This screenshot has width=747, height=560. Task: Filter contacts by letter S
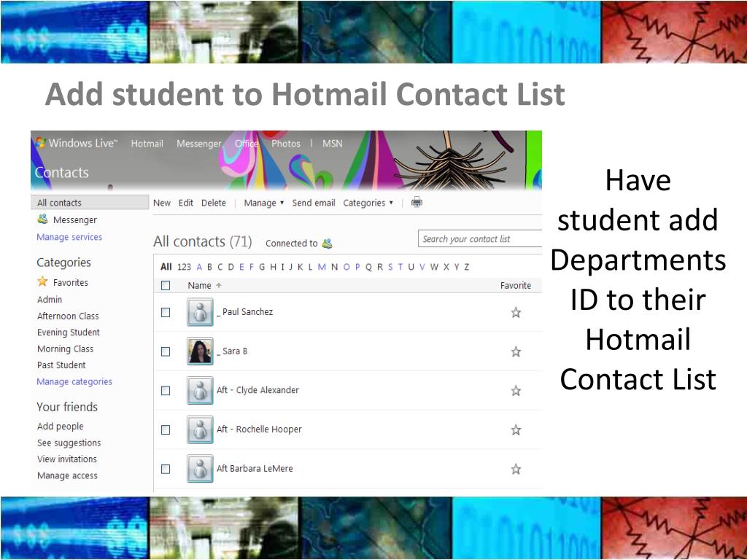point(390,267)
